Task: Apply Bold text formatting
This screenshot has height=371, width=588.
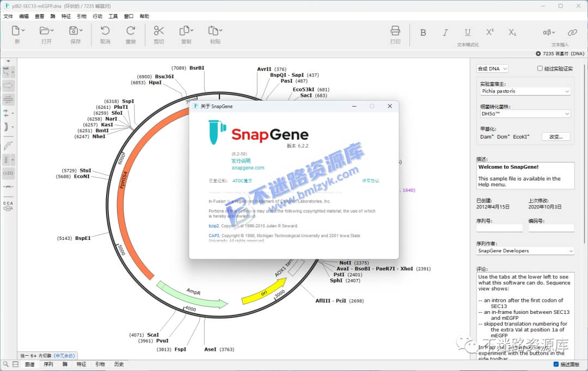Action: [x=423, y=33]
